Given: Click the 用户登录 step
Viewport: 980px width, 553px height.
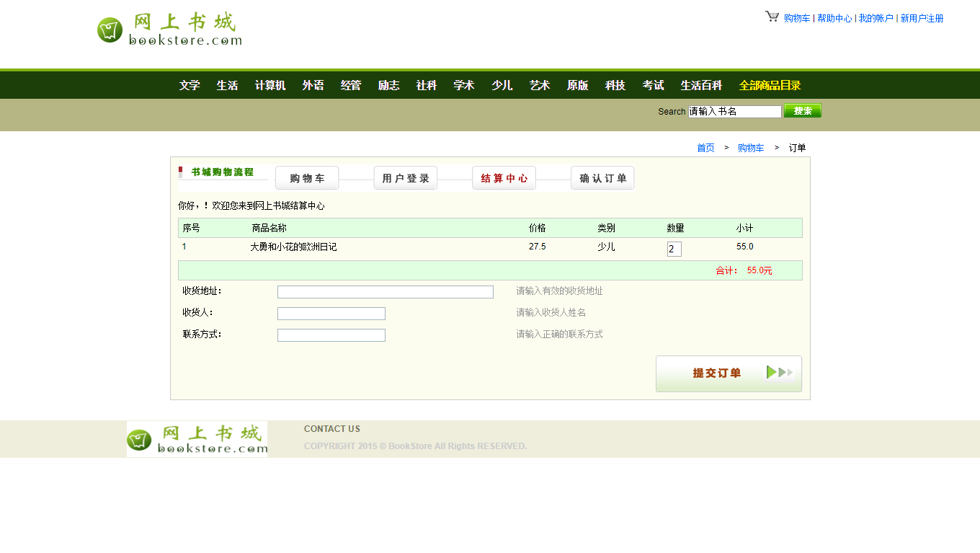Looking at the screenshot, I should (x=406, y=178).
